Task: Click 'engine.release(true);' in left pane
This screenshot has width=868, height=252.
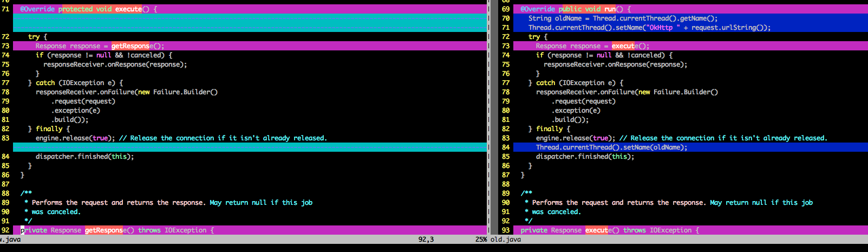Action: [x=75, y=138]
